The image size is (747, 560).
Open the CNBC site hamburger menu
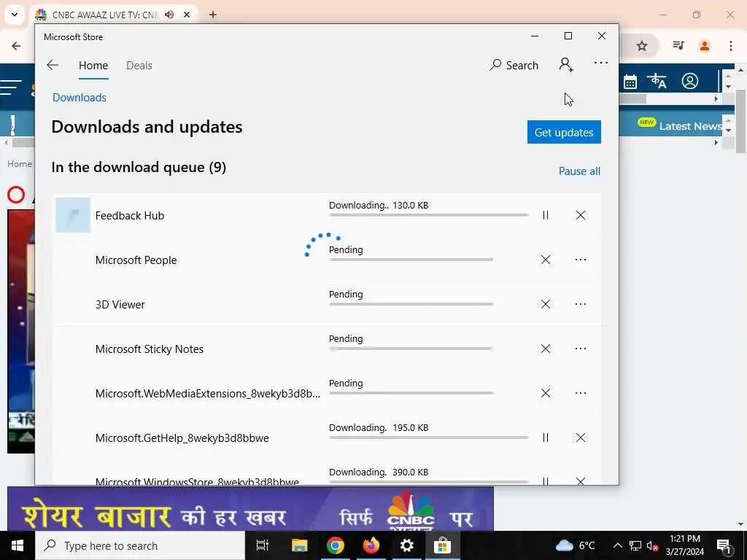(12, 87)
